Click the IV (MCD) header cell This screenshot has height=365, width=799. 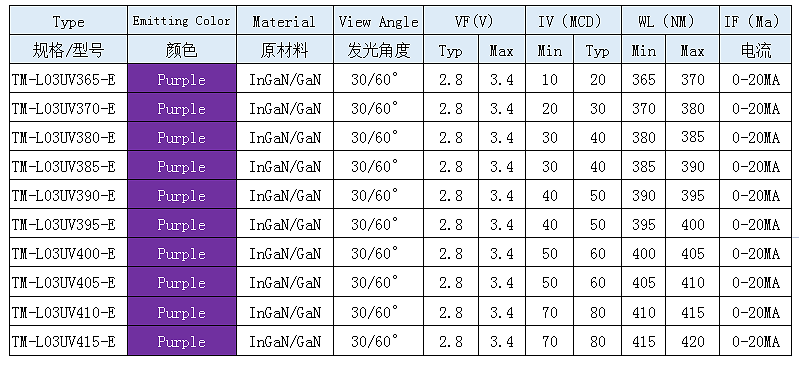pyautogui.click(x=573, y=21)
